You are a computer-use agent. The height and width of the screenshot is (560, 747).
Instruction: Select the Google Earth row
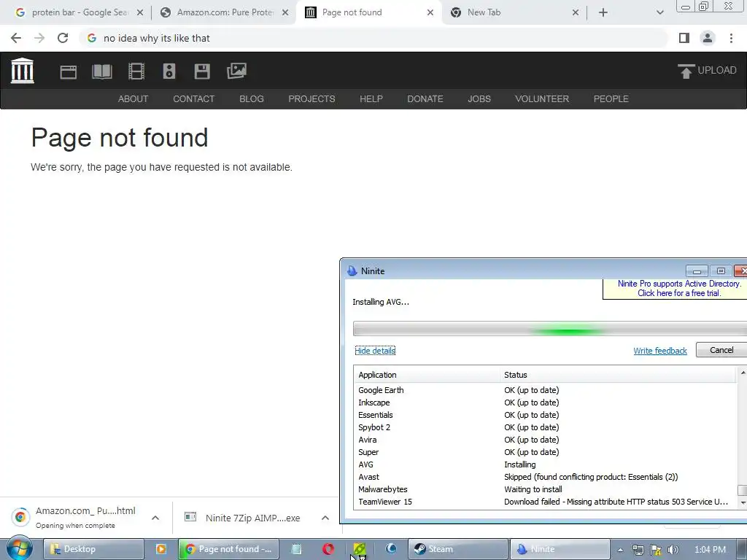[546, 390]
